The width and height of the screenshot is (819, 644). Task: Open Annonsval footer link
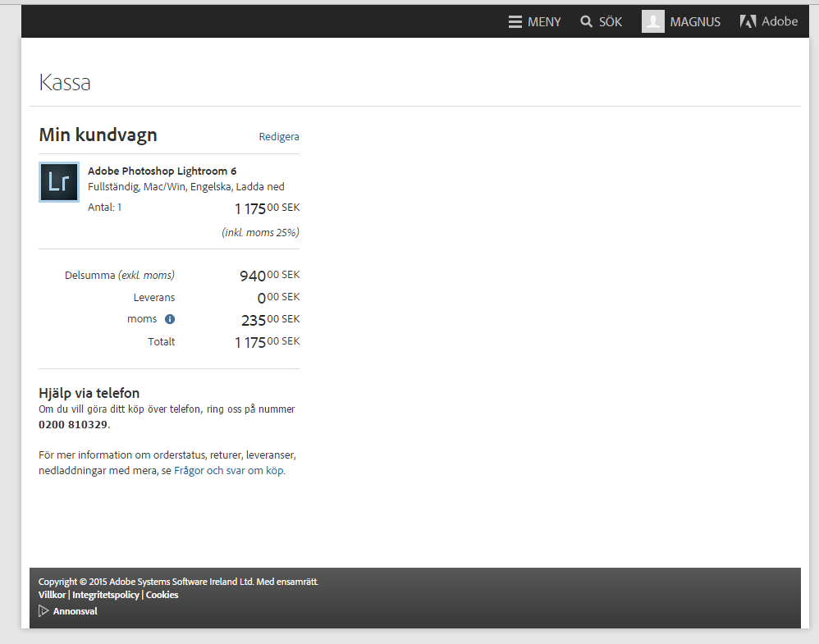pos(75,611)
